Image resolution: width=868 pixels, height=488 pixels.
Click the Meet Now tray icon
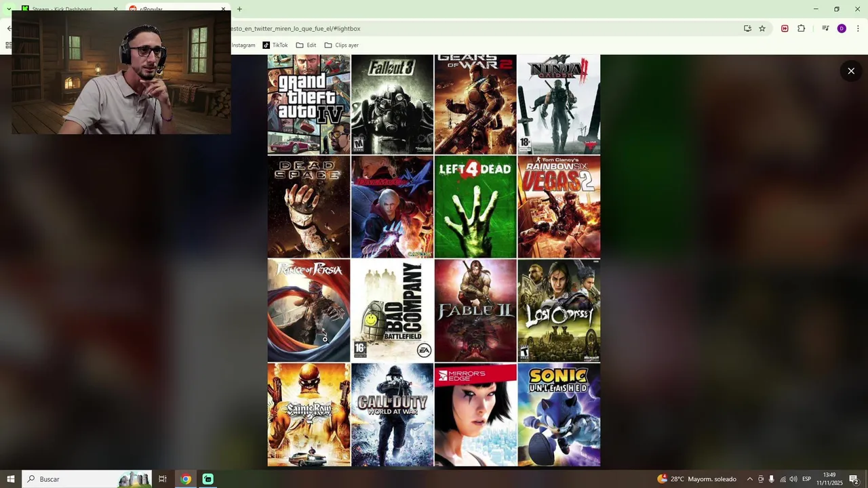(x=761, y=479)
